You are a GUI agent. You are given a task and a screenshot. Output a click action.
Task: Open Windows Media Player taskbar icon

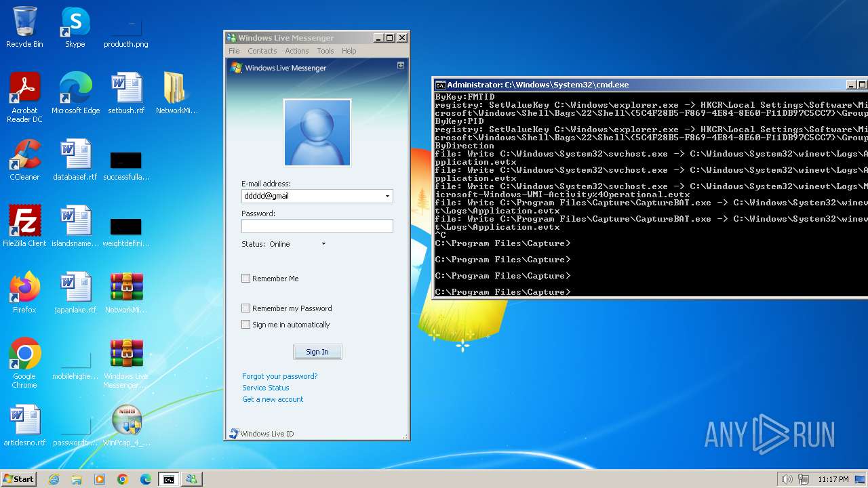point(100,479)
